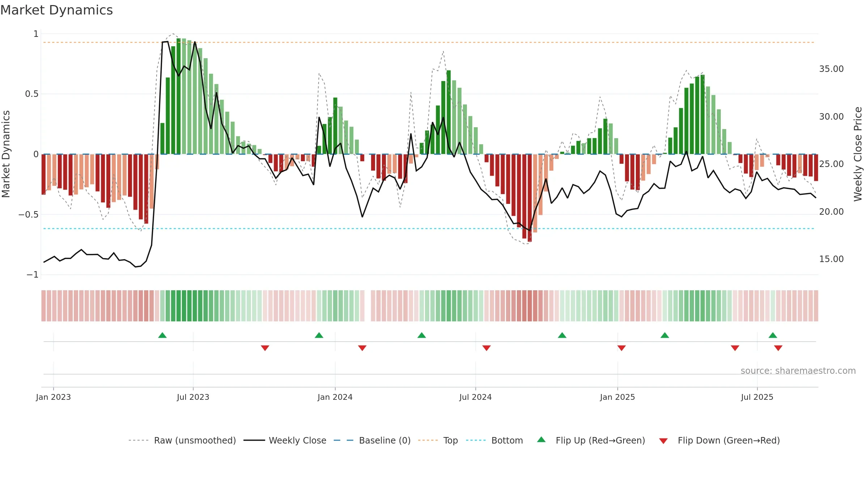Select the flip-up triangle before Jul 2023
Screen dimensions: 868x488
tap(162, 335)
